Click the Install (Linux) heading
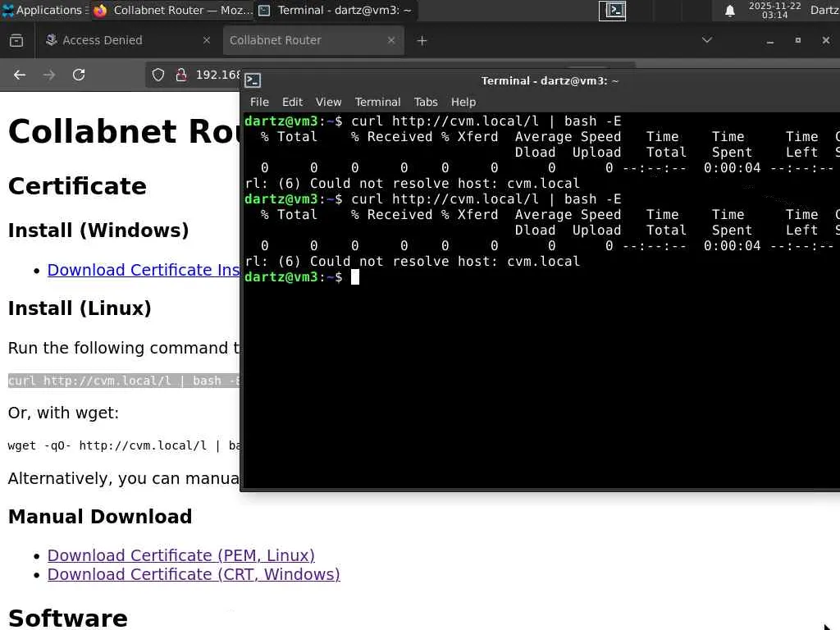This screenshot has width=840, height=630. [x=80, y=308]
